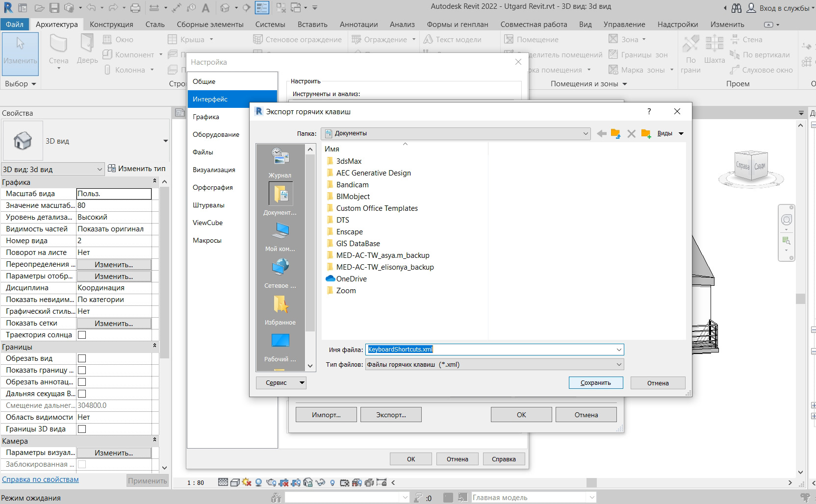
Task: Click the Масштаб вида value field Польз.
Action: [114, 194]
